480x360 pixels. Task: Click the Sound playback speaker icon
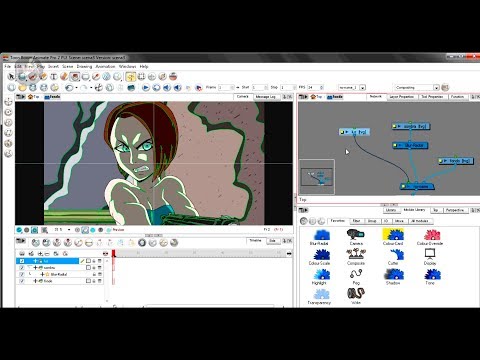[167, 88]
